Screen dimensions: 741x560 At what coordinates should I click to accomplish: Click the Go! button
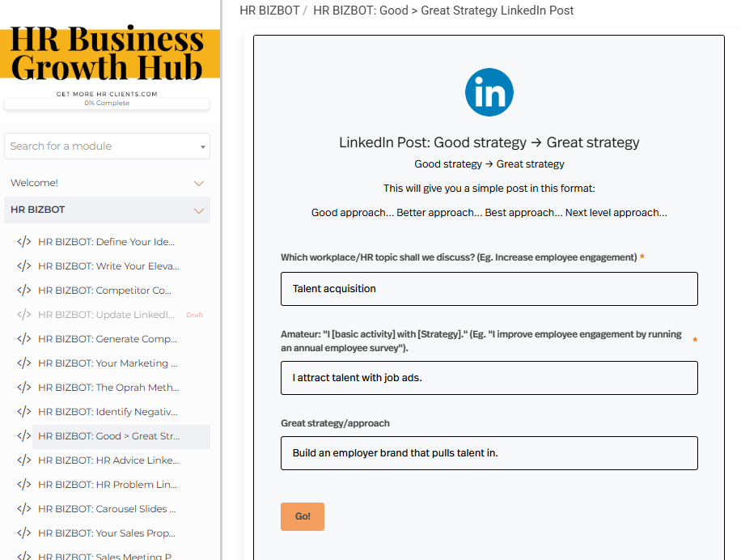click(x=303, y=516)
